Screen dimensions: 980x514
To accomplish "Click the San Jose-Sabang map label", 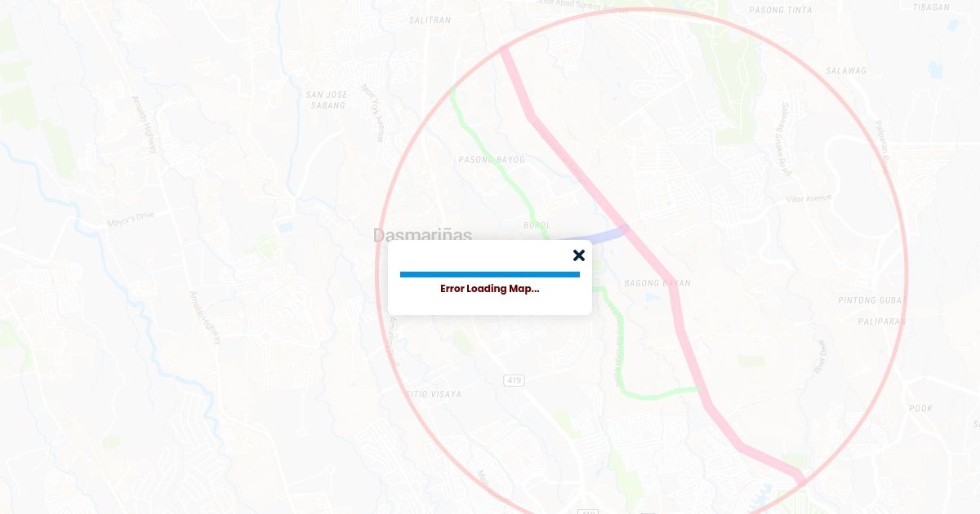I will pos(327,100).
